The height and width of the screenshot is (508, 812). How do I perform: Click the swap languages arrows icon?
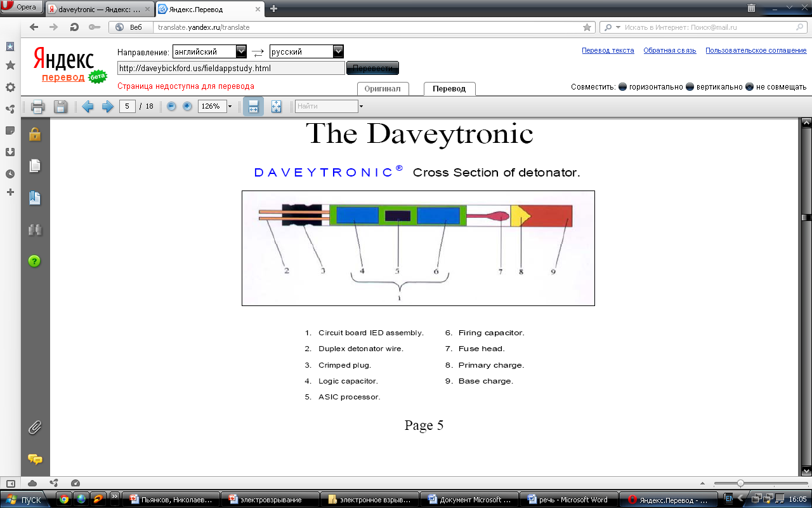[x=258, y=52]
